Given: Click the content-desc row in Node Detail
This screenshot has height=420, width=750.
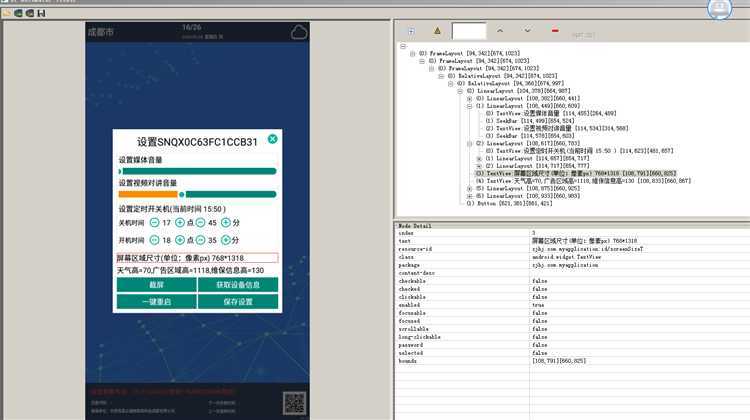Looking at the screenshot, I should [x=572, y=273].
